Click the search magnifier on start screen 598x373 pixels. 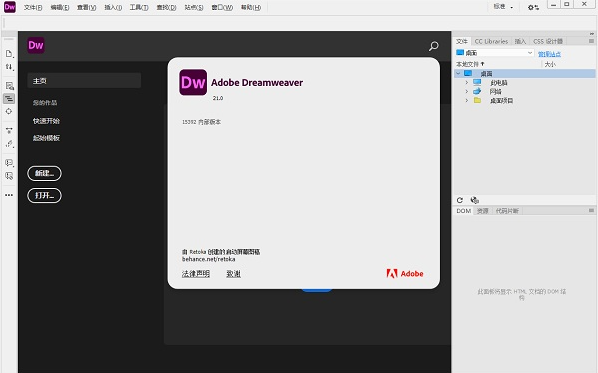click(434, 46)
